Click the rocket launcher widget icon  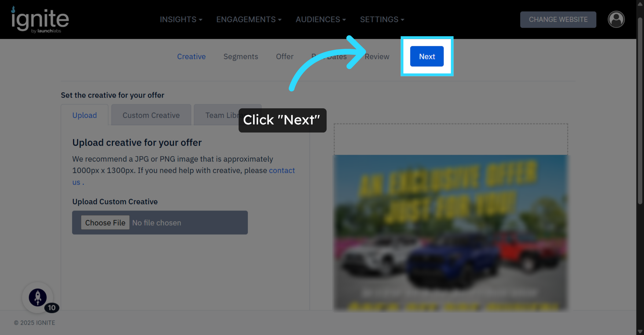pyautogui.click(x=38, y=297)
